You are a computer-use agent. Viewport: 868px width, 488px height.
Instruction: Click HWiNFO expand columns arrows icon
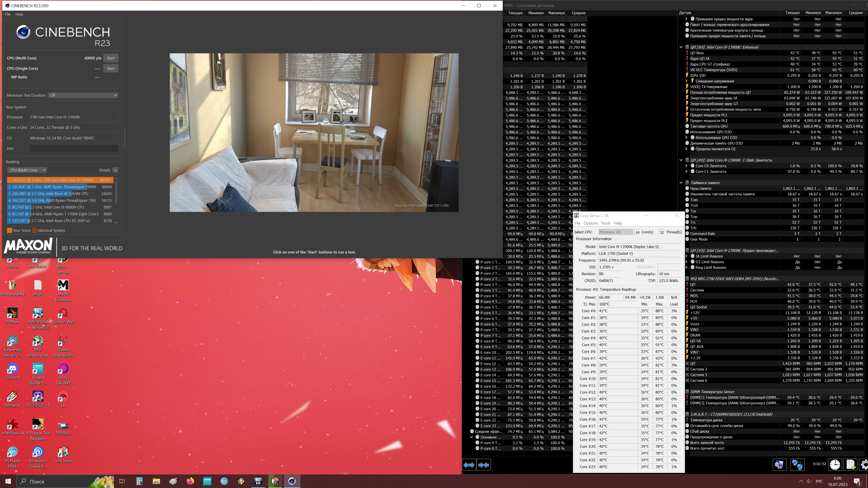click(469, 465)
